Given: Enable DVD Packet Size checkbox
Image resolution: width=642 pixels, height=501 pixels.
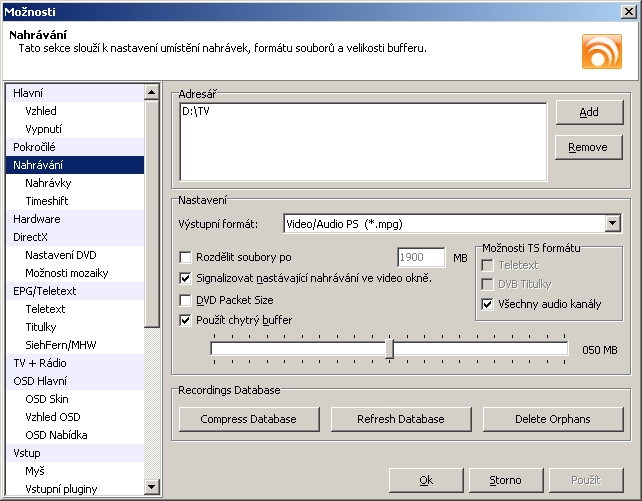Looking at the screenshot, I should [x=185, y=300].
